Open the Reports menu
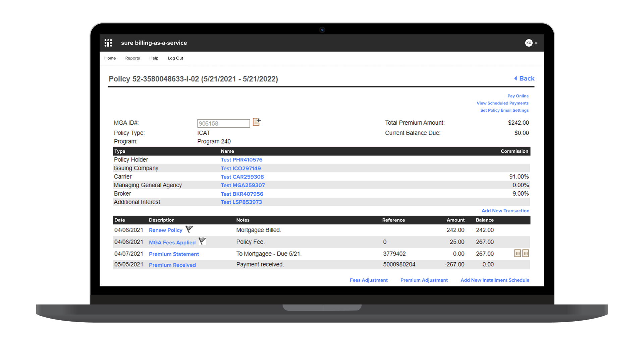Viewport: 644px width, 343px height. click(132, 58)
